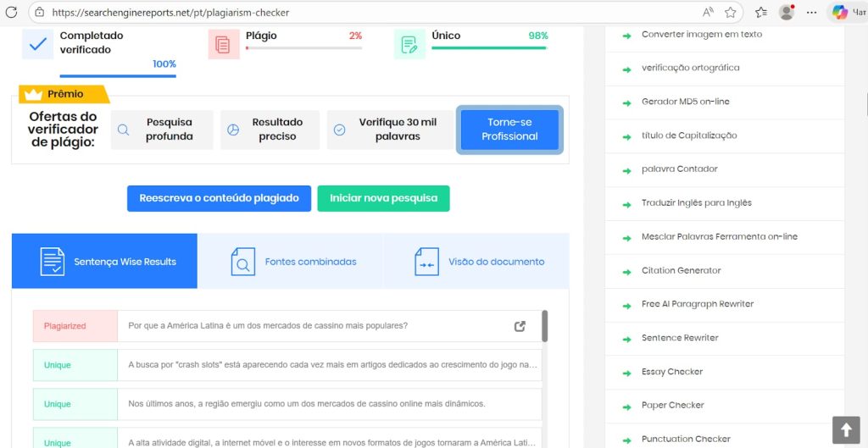Viewport: 868px width, 448px height.
Task: Switch to Sentença Wise Results tab
Action: coord(104,262)
